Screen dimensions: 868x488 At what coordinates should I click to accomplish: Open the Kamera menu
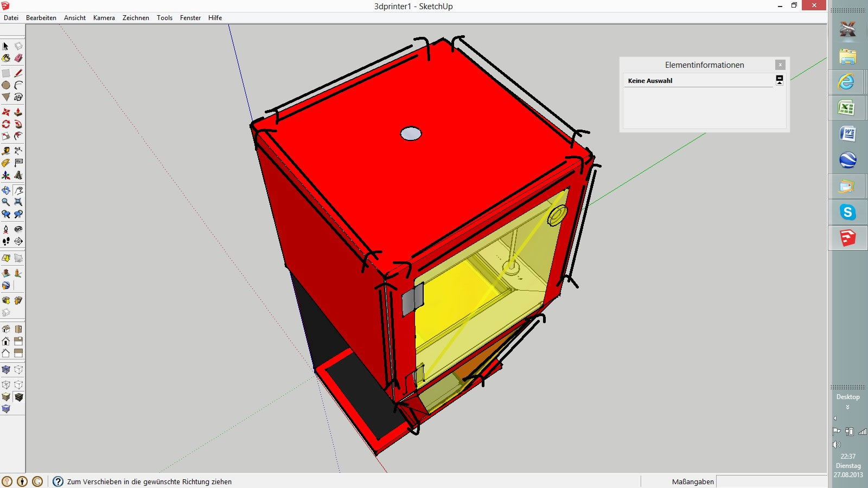[104, 18]
